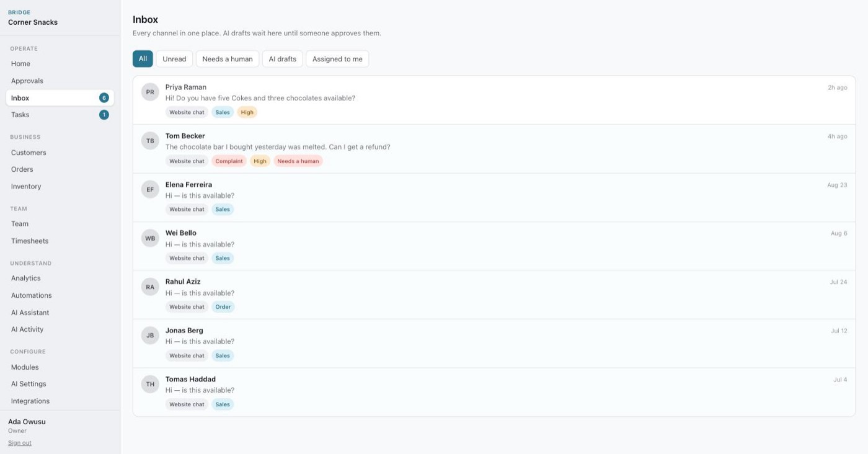The image size is (868, 454).
Task: Open Tomas Haddad's conversation name
Action: click(x=190, y=379)
